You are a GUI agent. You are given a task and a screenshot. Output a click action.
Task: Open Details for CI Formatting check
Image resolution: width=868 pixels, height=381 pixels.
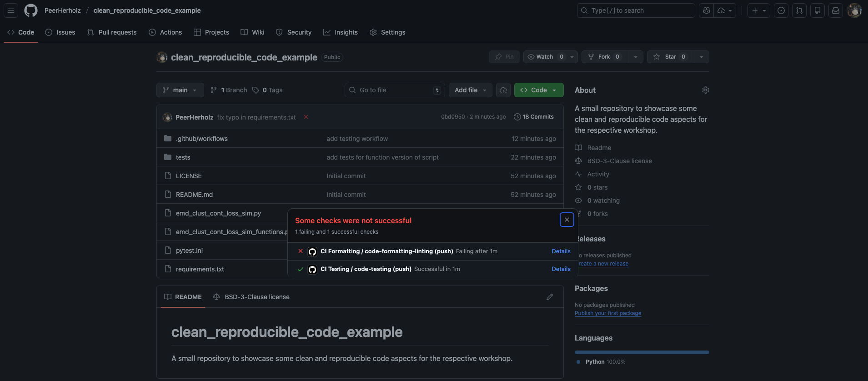(x=561, y=251)
